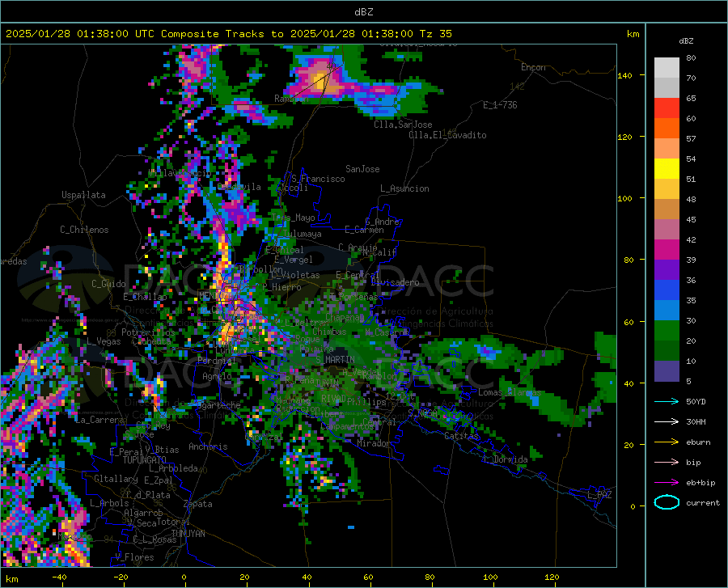Click the yellow eburn arrow in legend
Screen dimensions: 728x588
click(667, 442)
